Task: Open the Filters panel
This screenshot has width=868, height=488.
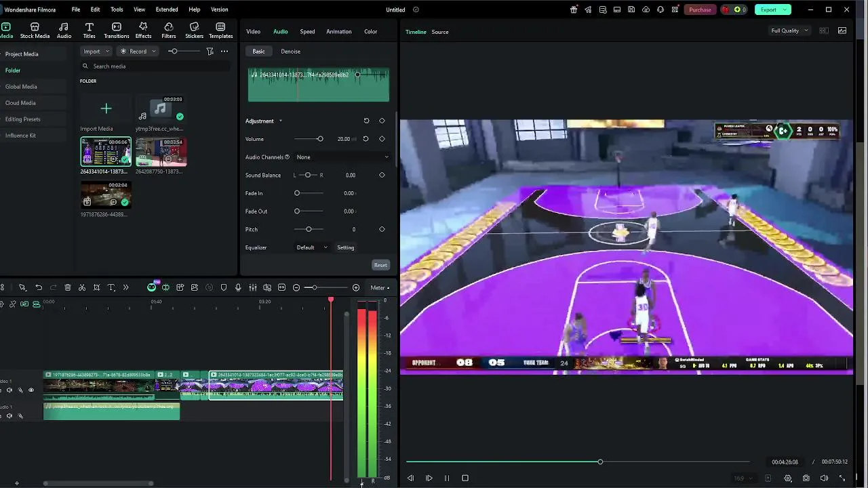Action: 169,30
